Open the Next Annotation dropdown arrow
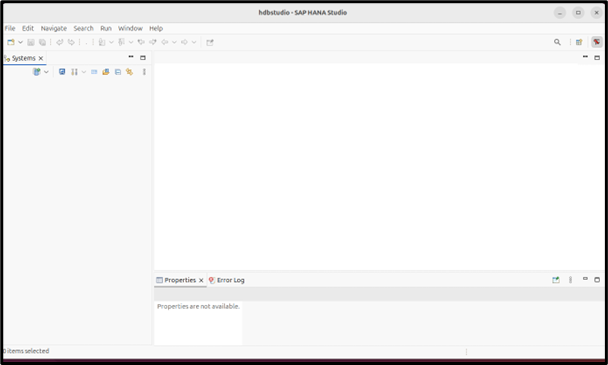The width and height of the screenshot is (608, 365). pos(111,42)
